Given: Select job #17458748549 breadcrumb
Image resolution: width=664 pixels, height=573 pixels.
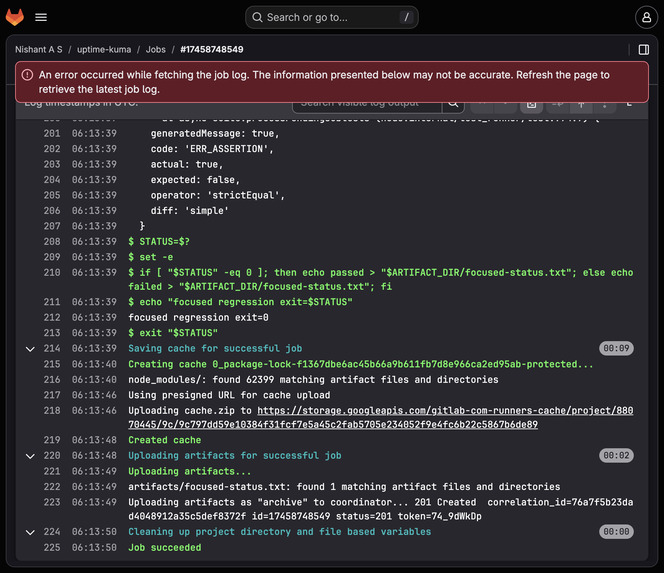Looking at the screenshot, I should [x=212, y=50].
